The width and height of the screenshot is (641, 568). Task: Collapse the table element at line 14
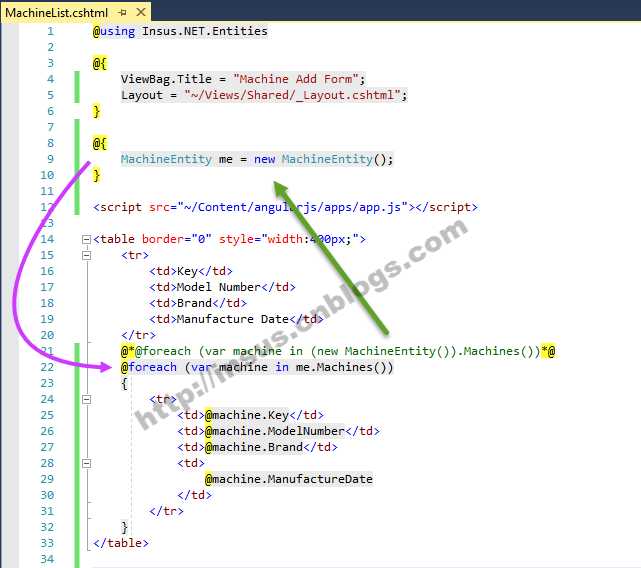point(87,239)
